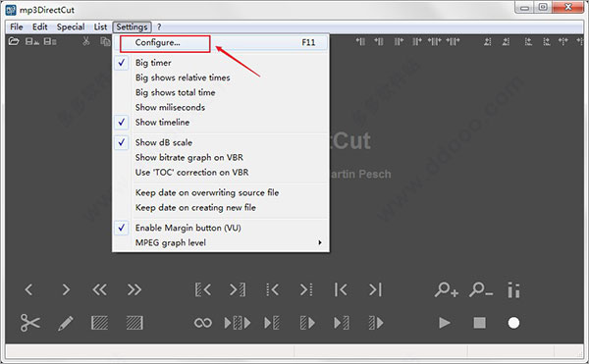Enable Big shows total time

point(221,92)
